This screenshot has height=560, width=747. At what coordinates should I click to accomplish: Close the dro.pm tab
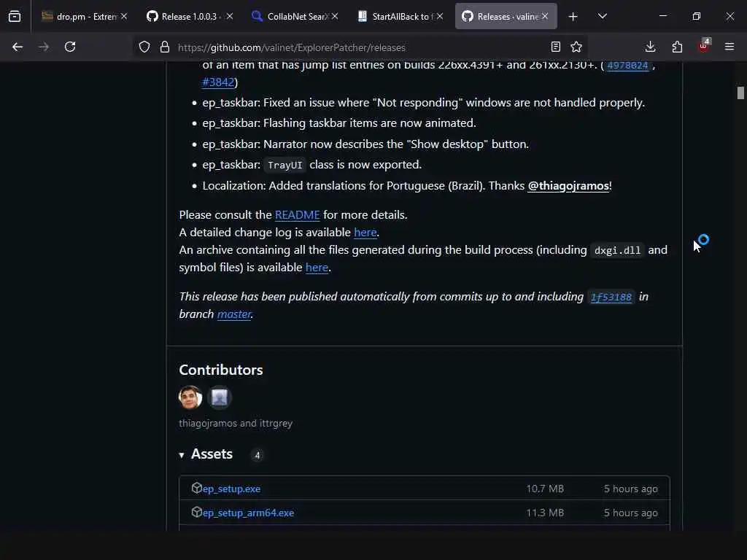click(x=124, y=16)
